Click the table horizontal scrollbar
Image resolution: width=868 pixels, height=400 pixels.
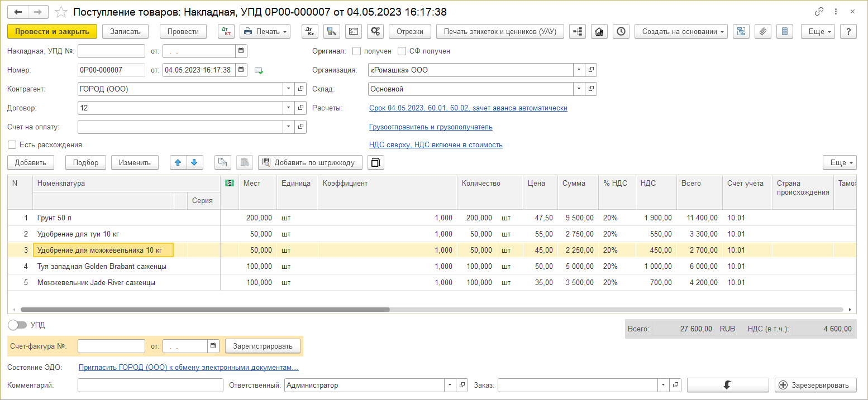coord(205,309)
